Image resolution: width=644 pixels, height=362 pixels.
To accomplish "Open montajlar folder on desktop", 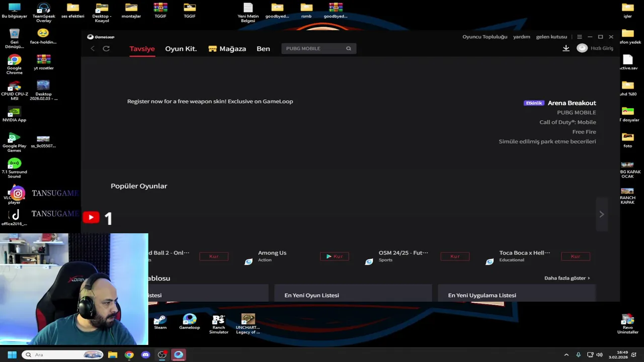I will coord(131,11).
